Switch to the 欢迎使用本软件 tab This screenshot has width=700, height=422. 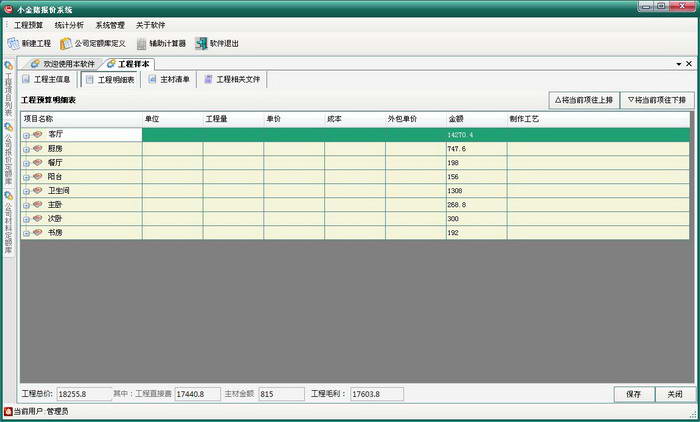63,64
